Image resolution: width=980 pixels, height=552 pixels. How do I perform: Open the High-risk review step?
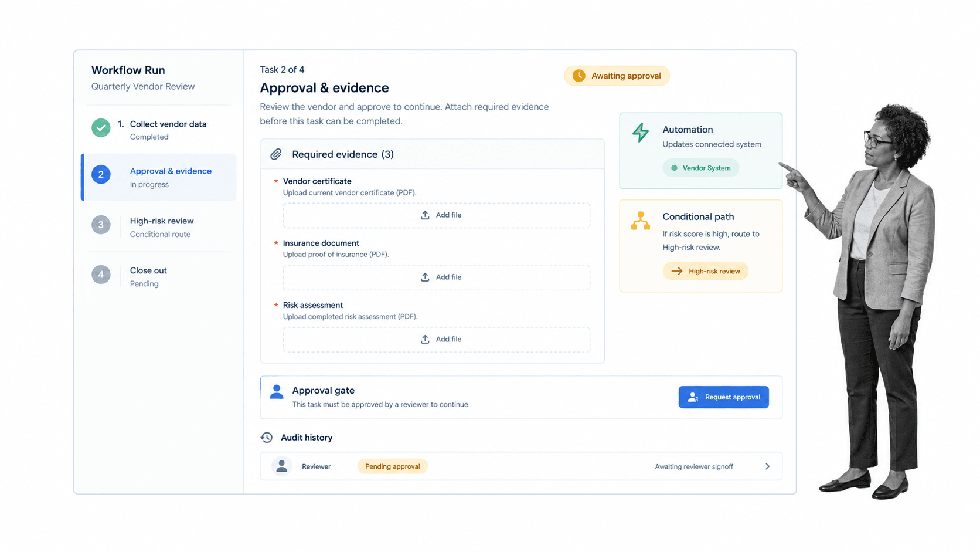[159, 227]
